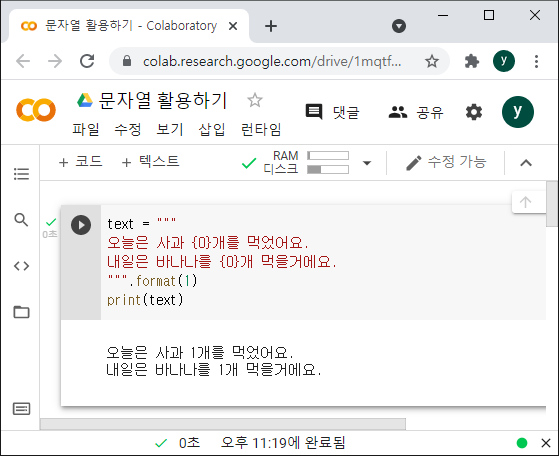Open the Chrome three-dot menu
This screenshot has width=559, height=456.
click(536, 61)
